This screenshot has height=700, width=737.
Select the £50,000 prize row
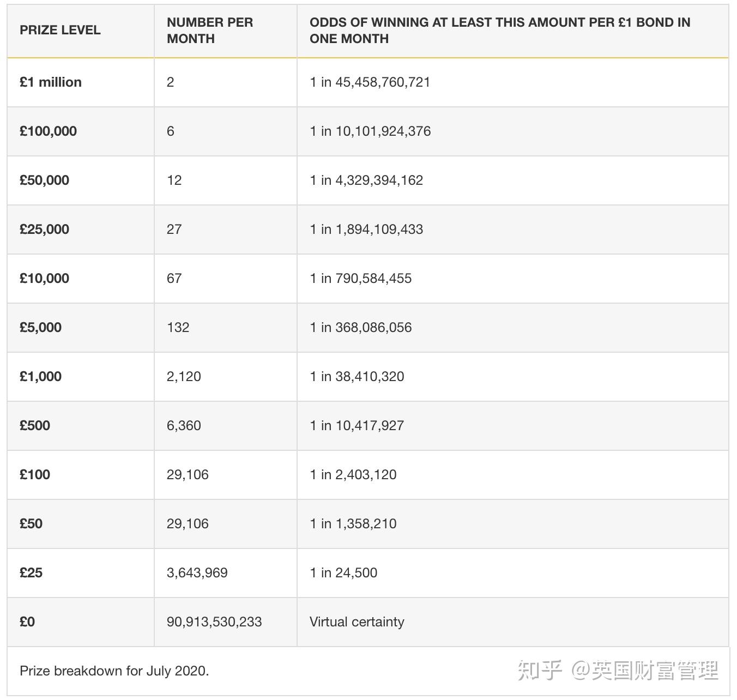tap(44, 180)
